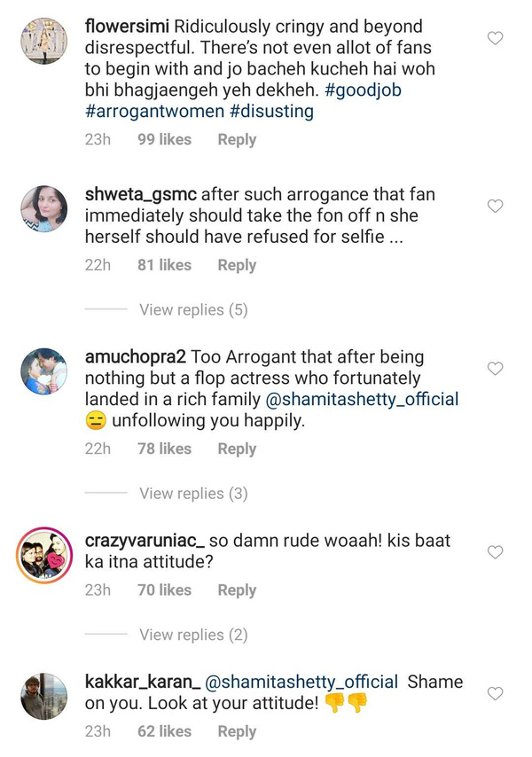Expand View replies (3) under amuchopra2

[193, 493]
